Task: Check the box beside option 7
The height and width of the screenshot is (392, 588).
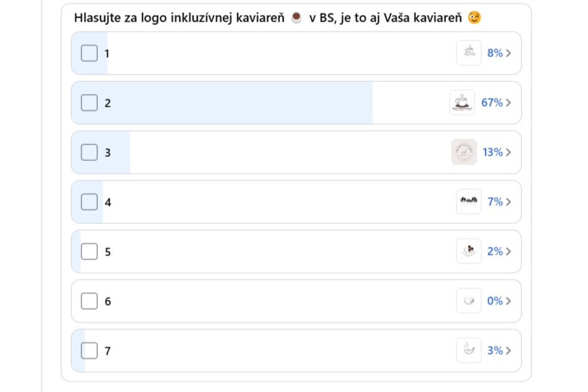Action: click(x=89, y=350)
